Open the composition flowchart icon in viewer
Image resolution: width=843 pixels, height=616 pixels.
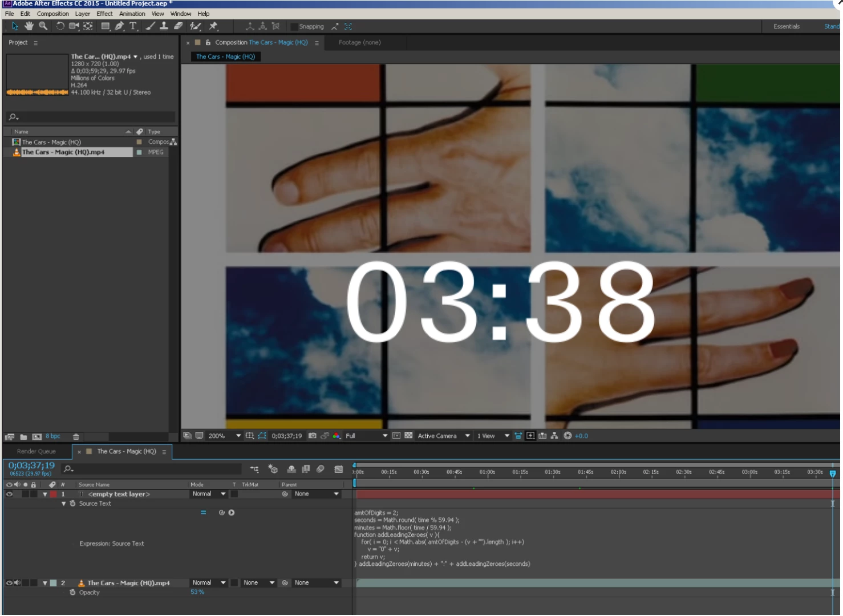554,436
